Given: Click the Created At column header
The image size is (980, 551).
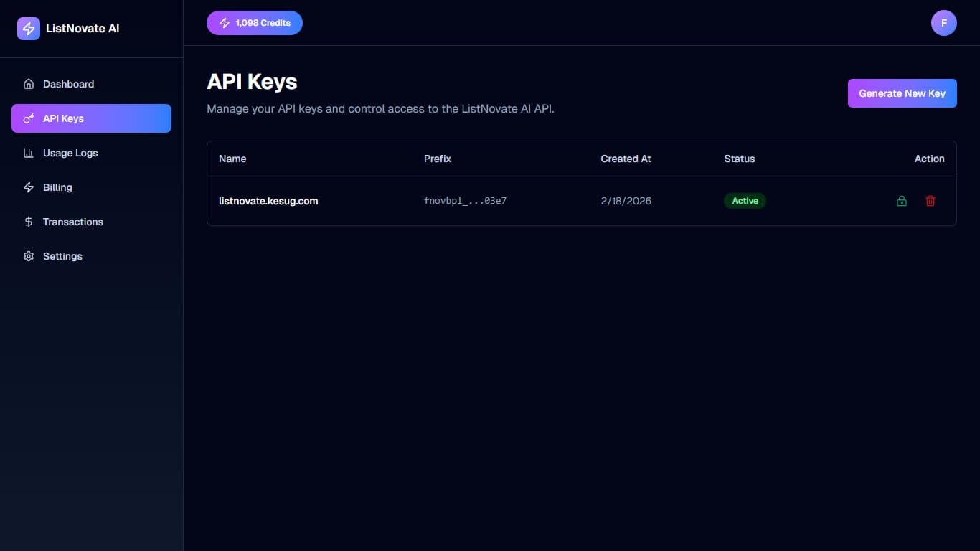Looking at the screenshot, I should click(x=625, y=159).
